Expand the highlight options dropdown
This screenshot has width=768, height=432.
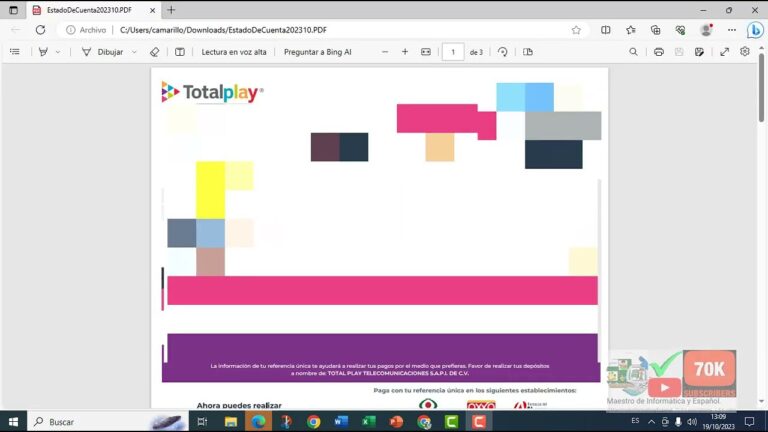pyautogui.click(x=58, y=52)
